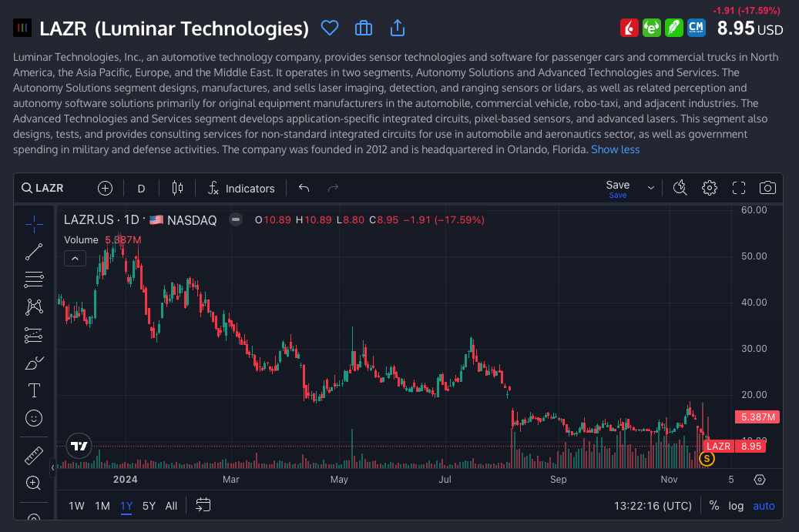The height and width of the screenshot is (532, 799).
Task: Select the 1Y range tab
Action: pyautogui.click(x=126, y=506)
